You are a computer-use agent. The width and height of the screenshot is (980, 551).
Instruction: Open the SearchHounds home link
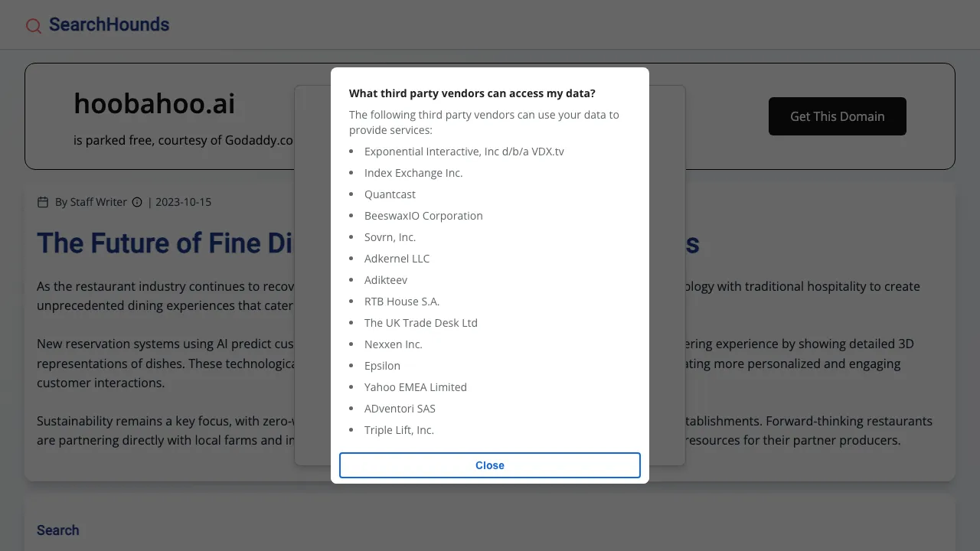coord(109,24)
